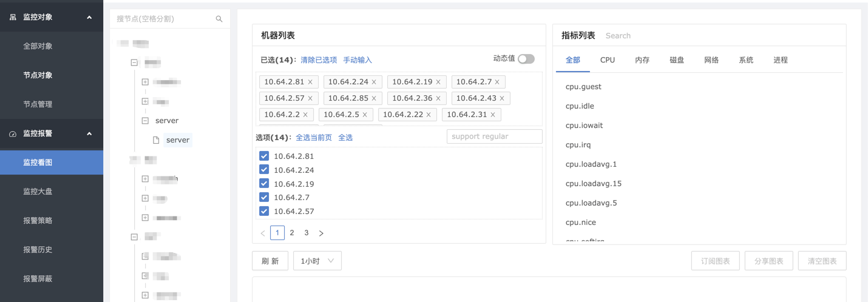Uncheck the 10.64.2.57 checkbox in options
The image size is (868, 302).
pos(264,211)
